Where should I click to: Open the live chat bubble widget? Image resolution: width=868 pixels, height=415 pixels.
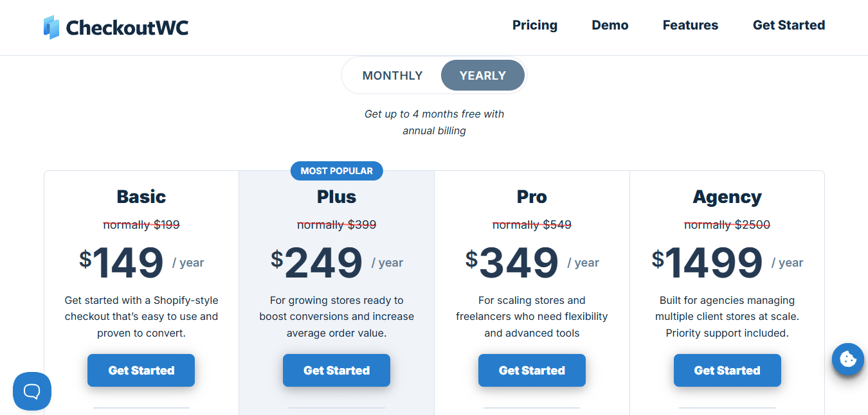click(x=32, y=391)
